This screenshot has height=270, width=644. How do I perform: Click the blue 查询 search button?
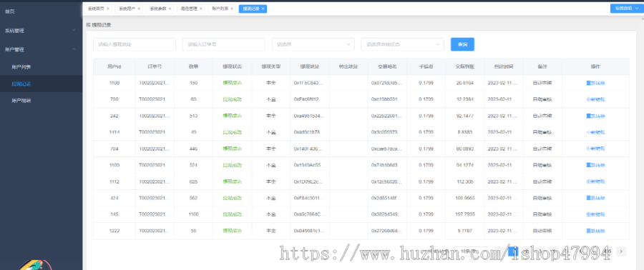click(462, 44)
